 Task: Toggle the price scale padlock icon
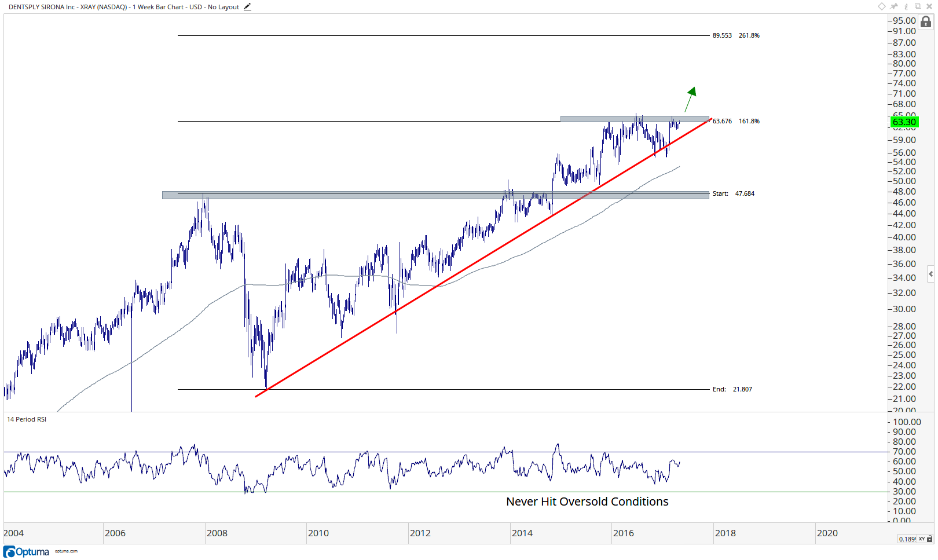click(926, 22)
